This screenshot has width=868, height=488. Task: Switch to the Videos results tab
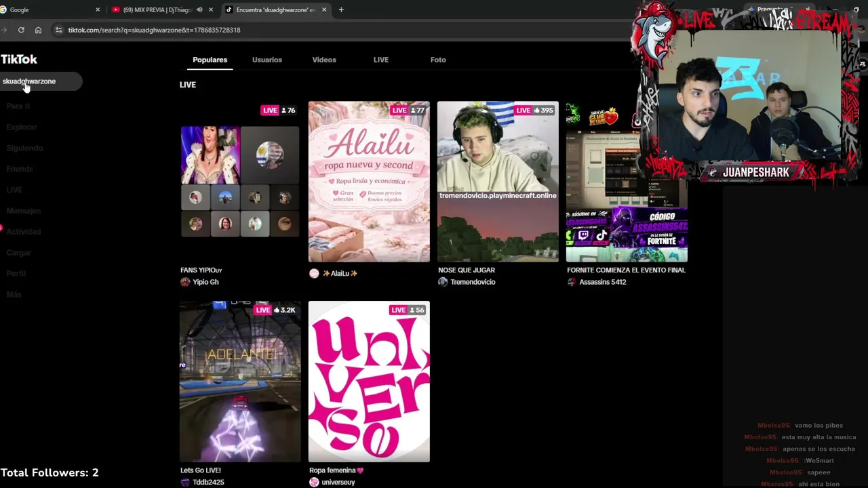click(324, 60)
